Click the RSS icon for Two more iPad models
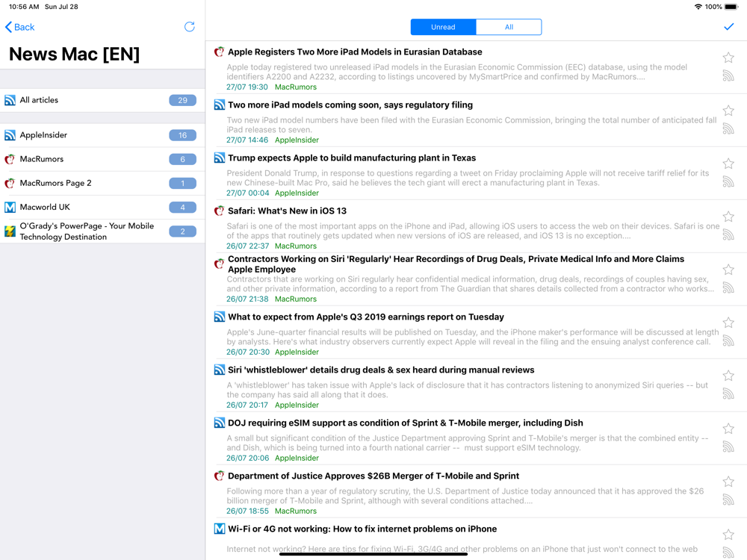 click(x=728, y=128)
